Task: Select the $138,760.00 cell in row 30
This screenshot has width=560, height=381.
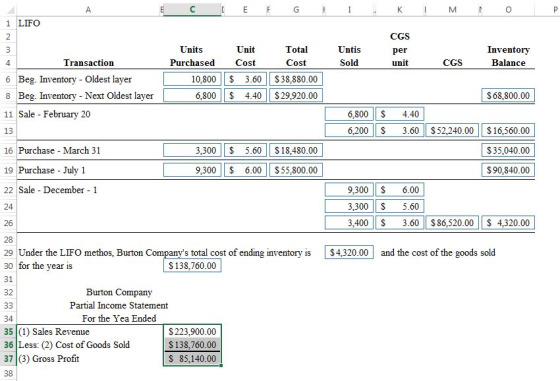Action: click(x=192, y=266)
